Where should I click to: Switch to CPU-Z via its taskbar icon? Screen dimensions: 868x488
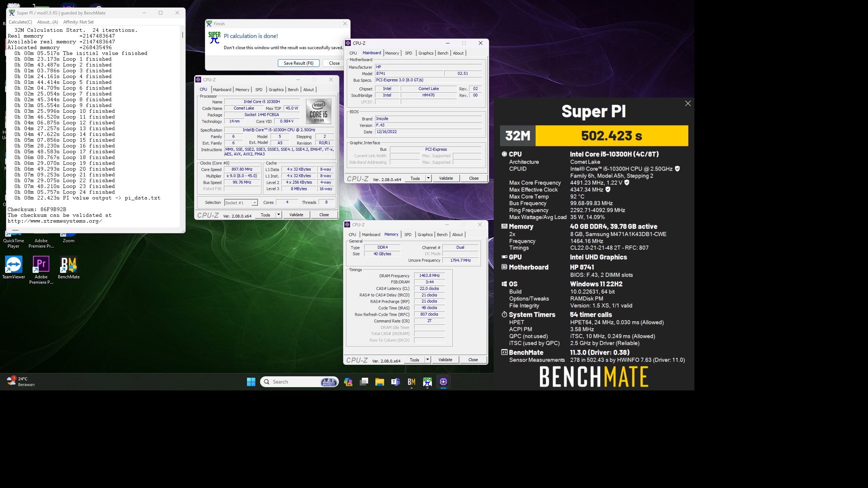[x=443, y=382]
